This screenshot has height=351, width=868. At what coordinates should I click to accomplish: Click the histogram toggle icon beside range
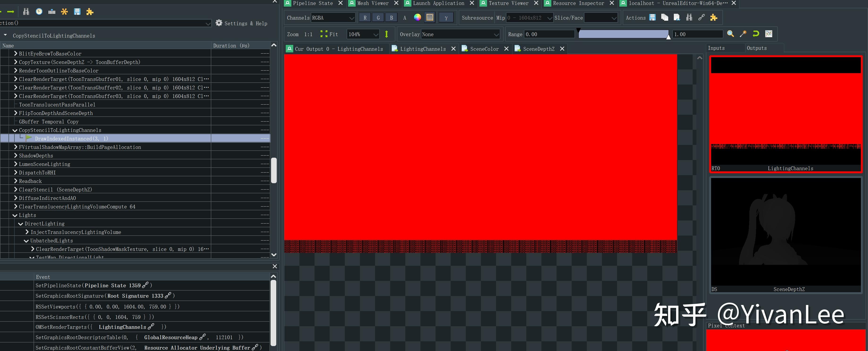[x=769, y=34]
